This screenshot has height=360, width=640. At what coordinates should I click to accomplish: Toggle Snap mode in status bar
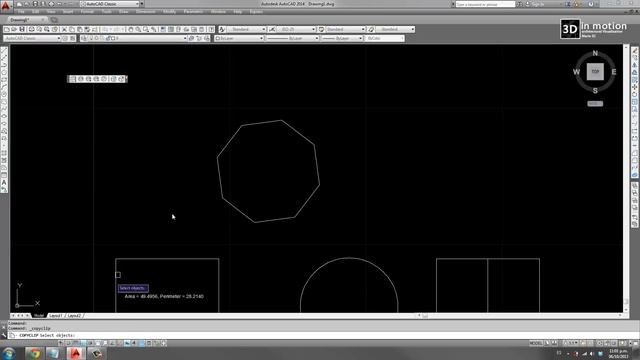pos(68,343)
